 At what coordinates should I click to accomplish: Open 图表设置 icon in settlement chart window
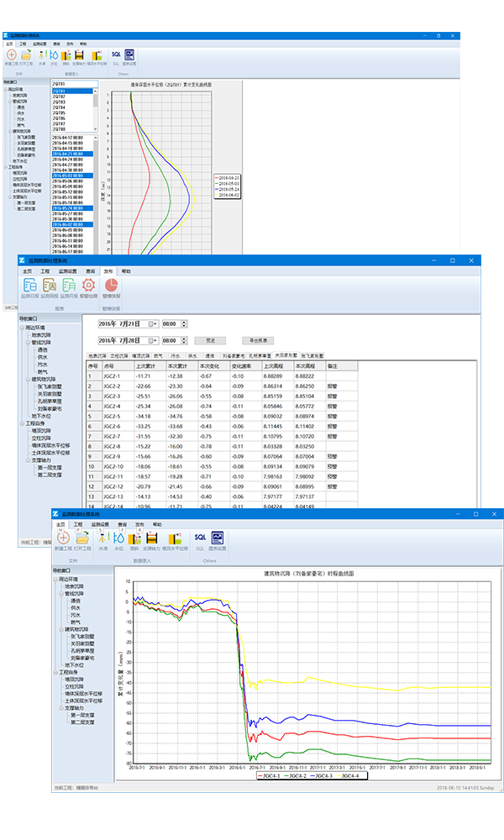coord(217,538)
